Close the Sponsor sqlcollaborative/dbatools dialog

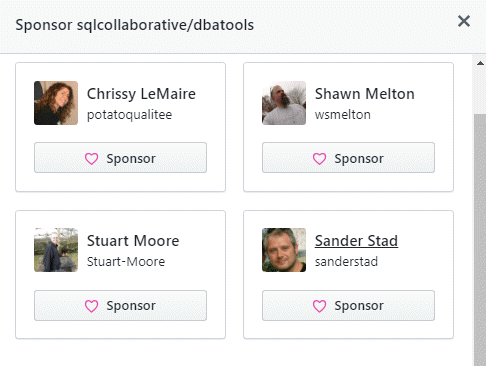tap(464, 21)
